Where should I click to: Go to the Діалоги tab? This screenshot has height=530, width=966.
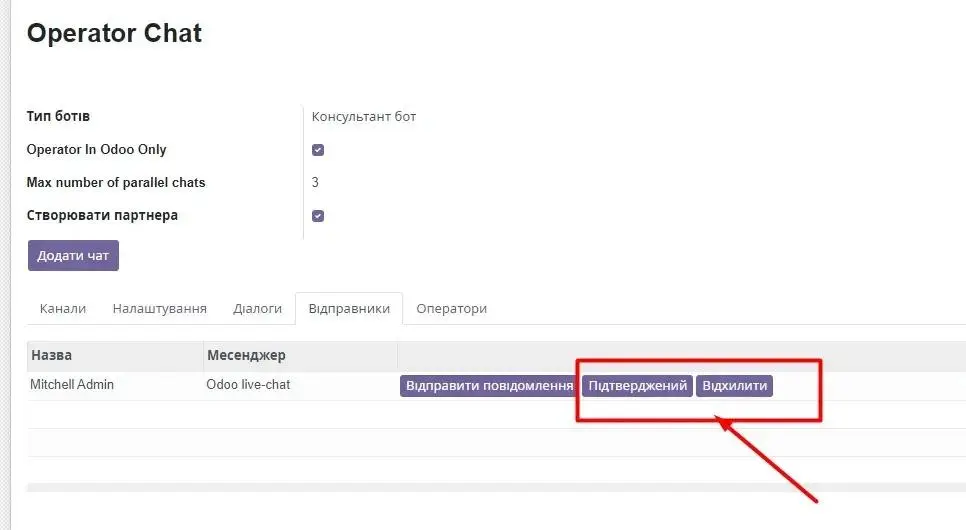coord(257,309)
